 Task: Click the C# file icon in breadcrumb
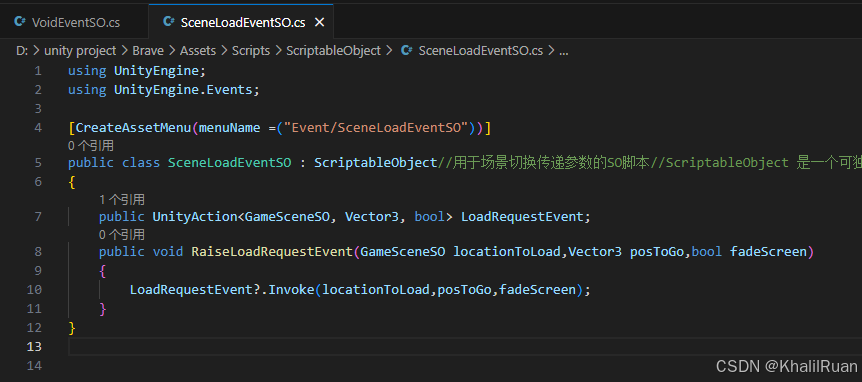pyautogui.click(x=407, y=51)
